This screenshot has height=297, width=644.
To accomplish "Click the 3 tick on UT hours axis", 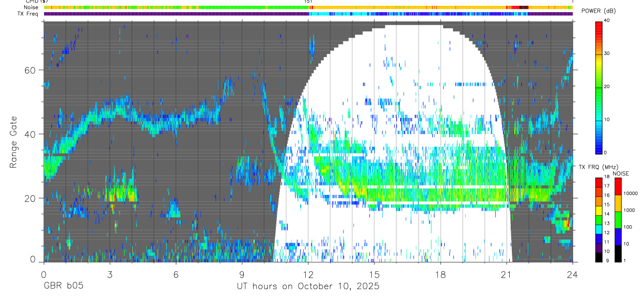I will (110, 274).
